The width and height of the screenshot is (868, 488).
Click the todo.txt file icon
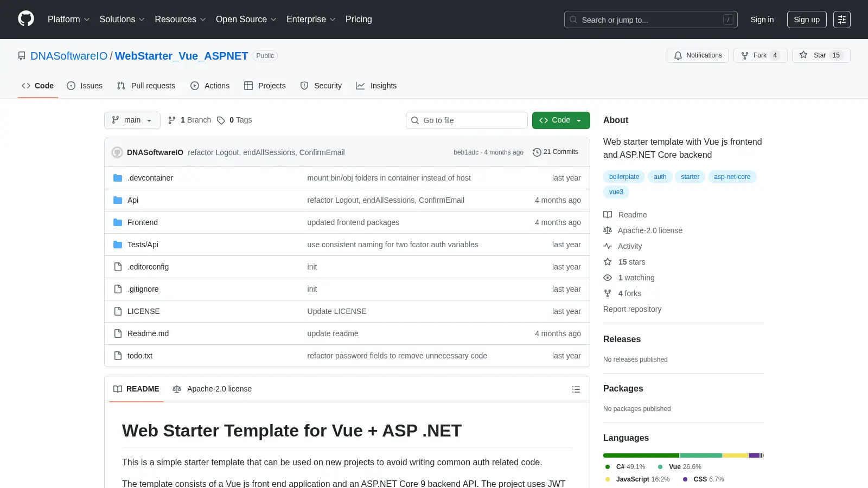click(x=118, y=356)
